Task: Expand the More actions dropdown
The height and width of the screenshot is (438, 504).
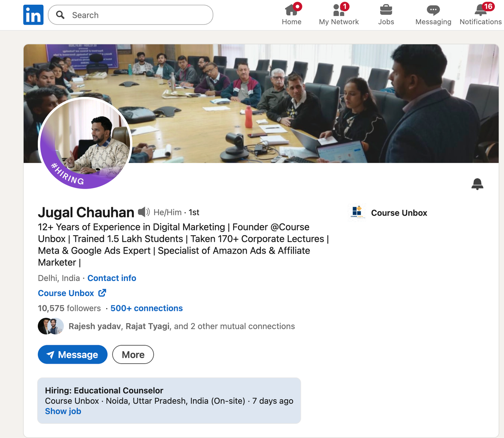Action: point(133,355)
